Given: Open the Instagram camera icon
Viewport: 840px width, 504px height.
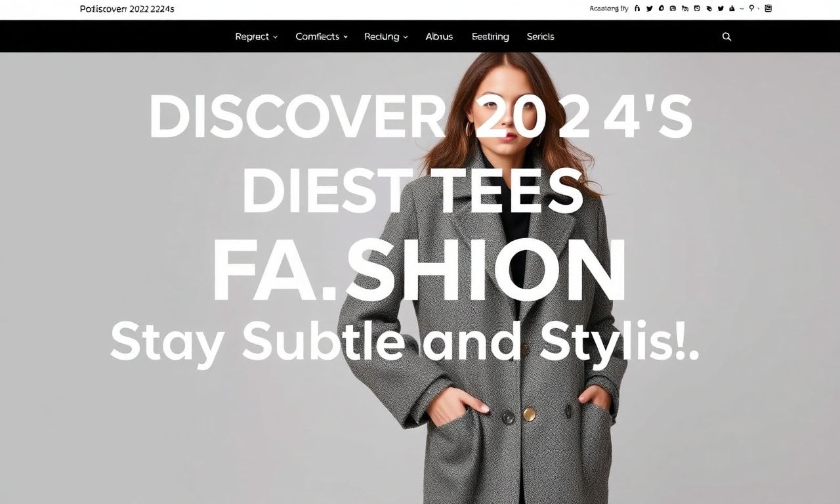Looking at the screenshot, I should coord(673,9).
